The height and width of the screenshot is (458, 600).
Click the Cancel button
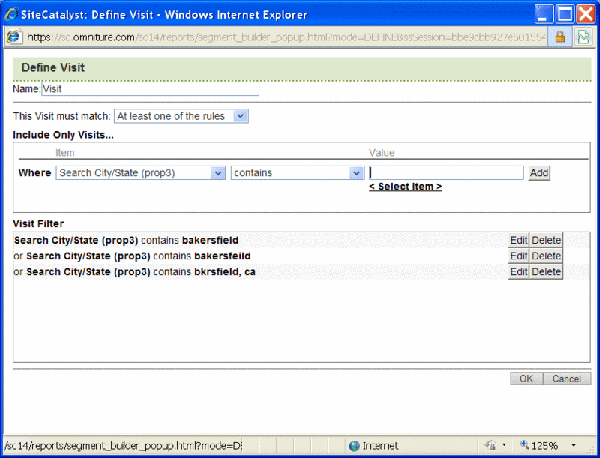(567, 378)
